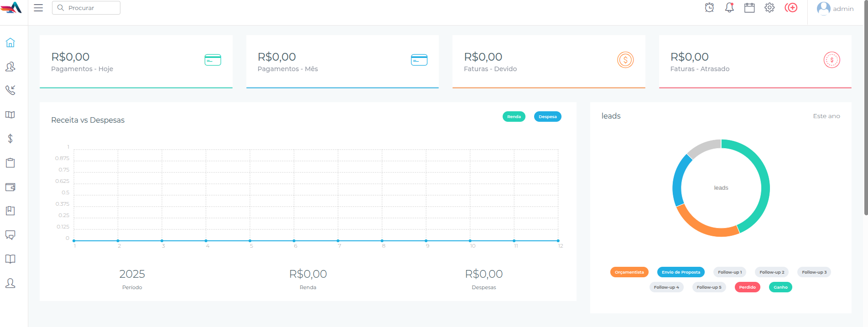This screenshot has height=327, width=868.
Task: Collapse sidebar with hamburger menu
Action: point(38,8)
